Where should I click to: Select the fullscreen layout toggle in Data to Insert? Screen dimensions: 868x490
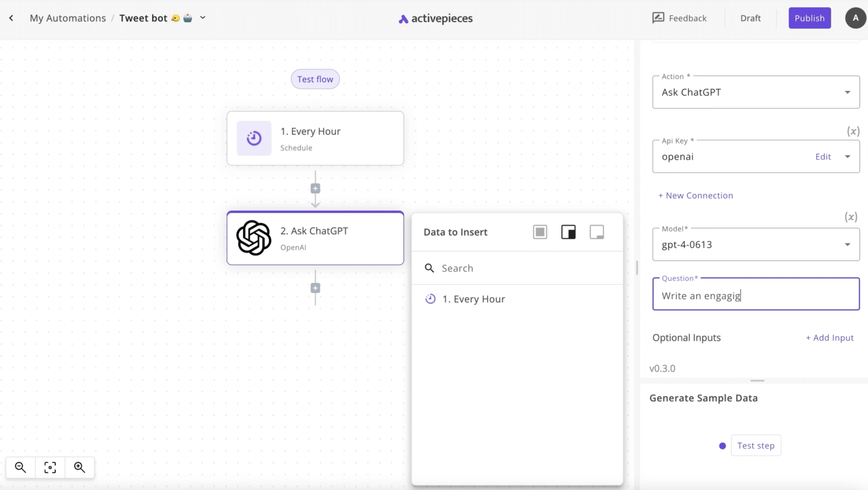(539, 232)
